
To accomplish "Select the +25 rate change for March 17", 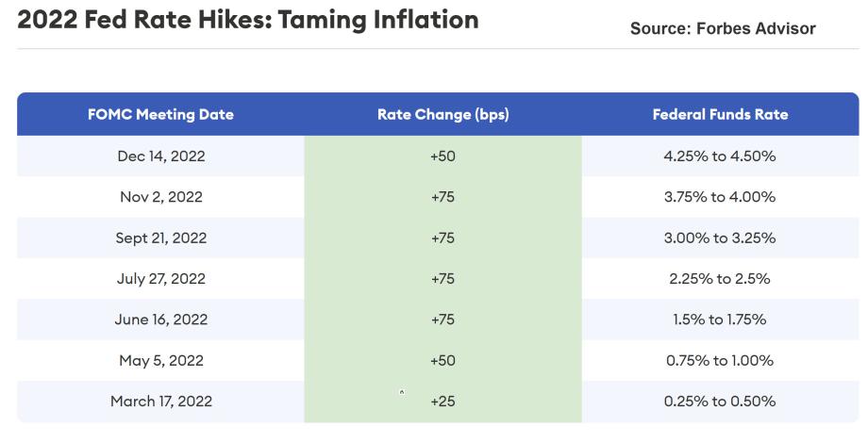I will 442,402.
